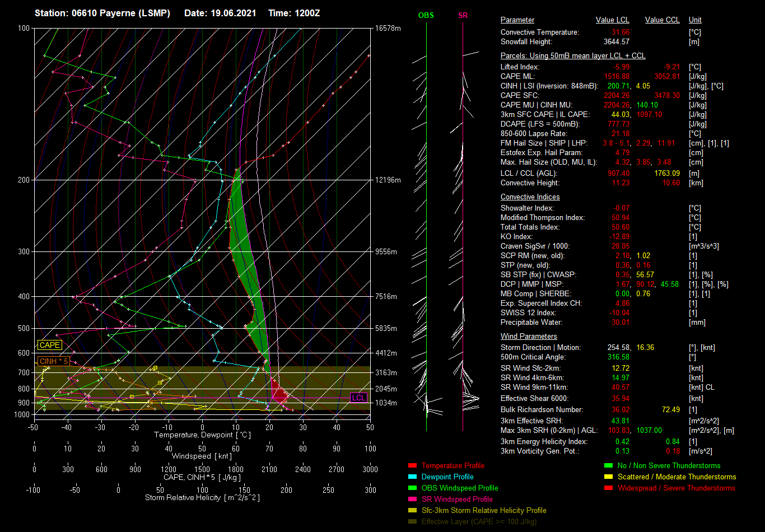Click the Sfc-3km Storm Relative Helicity swatch
The image size is (765, 532).
coord(412,511)
